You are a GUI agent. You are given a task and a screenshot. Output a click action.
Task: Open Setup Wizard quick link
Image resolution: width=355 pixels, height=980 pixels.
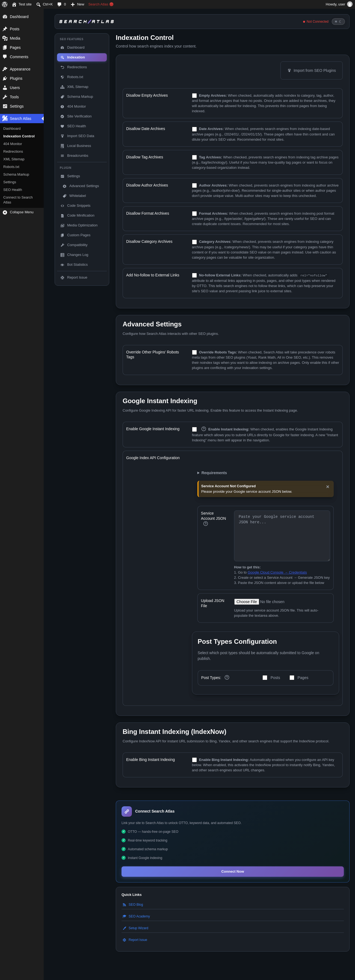[138, 928]
